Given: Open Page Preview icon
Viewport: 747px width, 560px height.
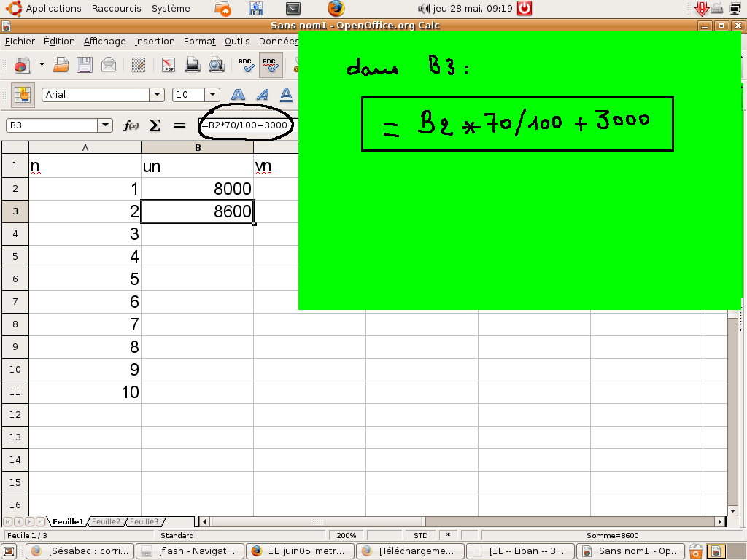Looking at the screenshot, I should (x=216, y=66).
